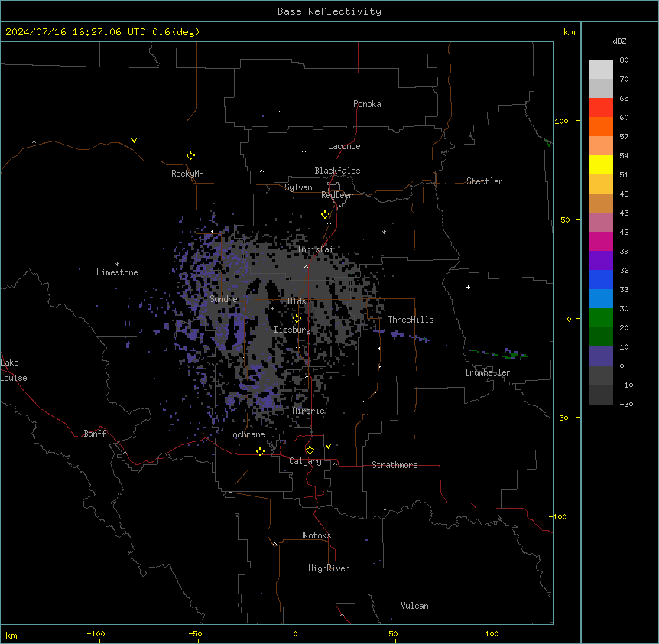Click the dBZ legend heading
Viewport: 659px width, 644px height.
619,41
